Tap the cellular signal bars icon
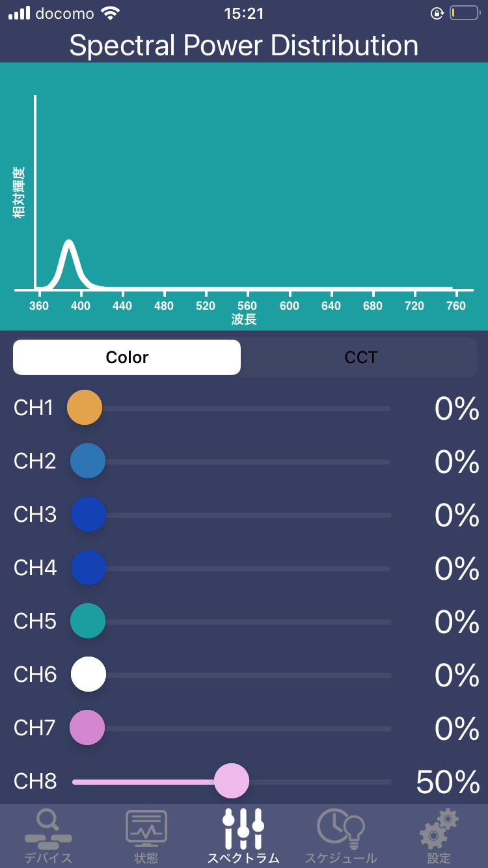This screenshot has height=868, width=488. pos(20,13)
